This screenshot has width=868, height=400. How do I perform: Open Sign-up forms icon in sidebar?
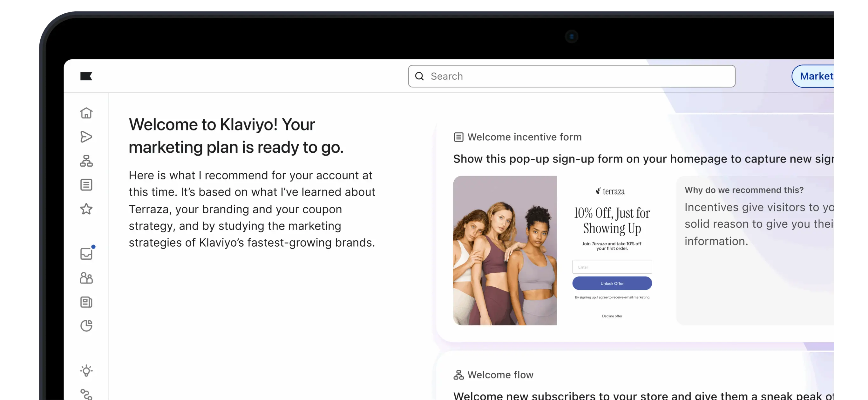click(86, 185)
